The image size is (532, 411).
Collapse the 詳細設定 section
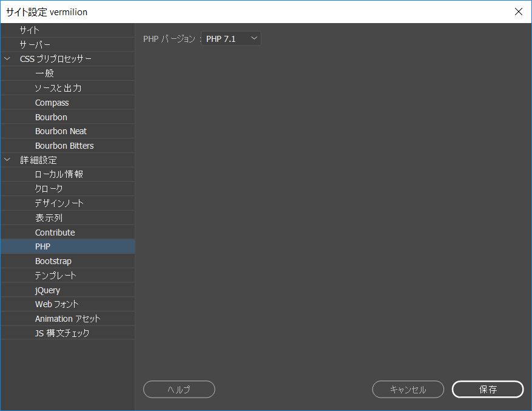click(x=7, y=160)
